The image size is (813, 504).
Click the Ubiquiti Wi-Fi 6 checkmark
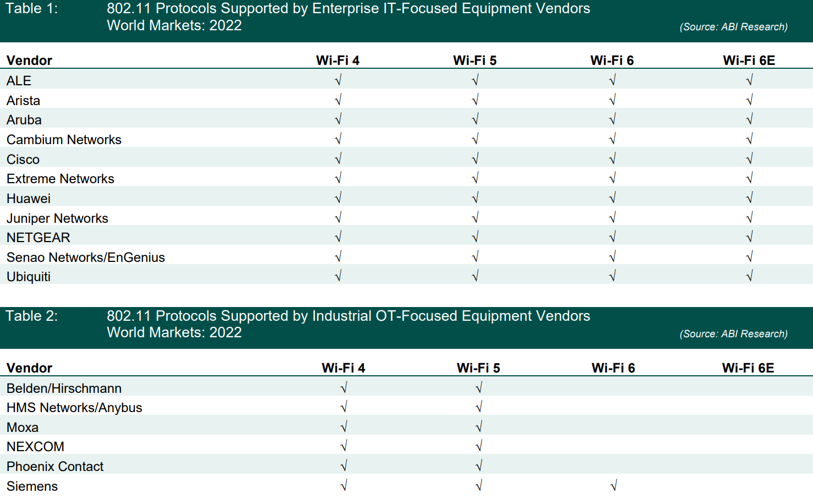click(x=612, y=276)
